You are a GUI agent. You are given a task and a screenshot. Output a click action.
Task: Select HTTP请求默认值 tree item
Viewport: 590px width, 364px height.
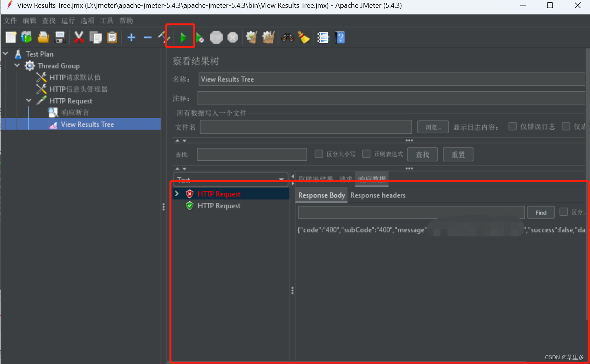pyautogui.click(x=75, y=77)
